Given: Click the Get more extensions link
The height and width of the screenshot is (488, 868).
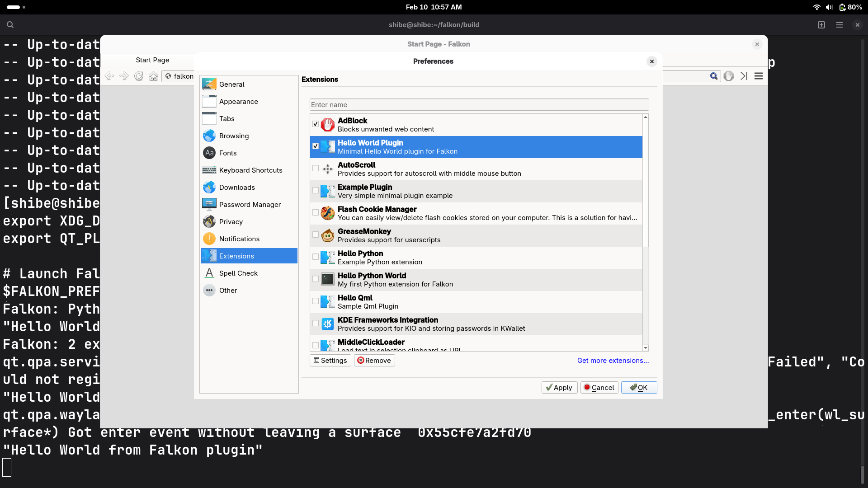Looking at the screenshot, I should click(x=612, y=361).
